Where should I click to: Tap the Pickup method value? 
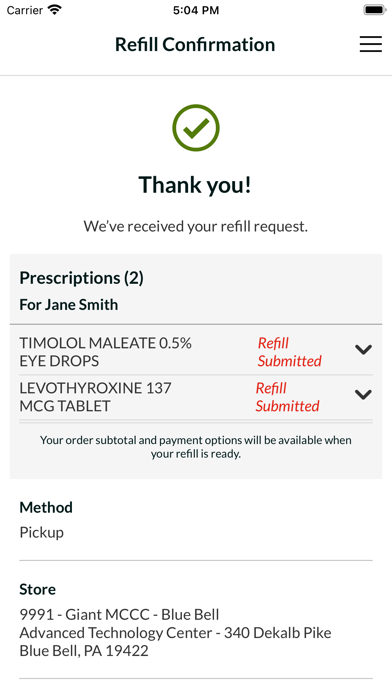[x=42, y=532]
